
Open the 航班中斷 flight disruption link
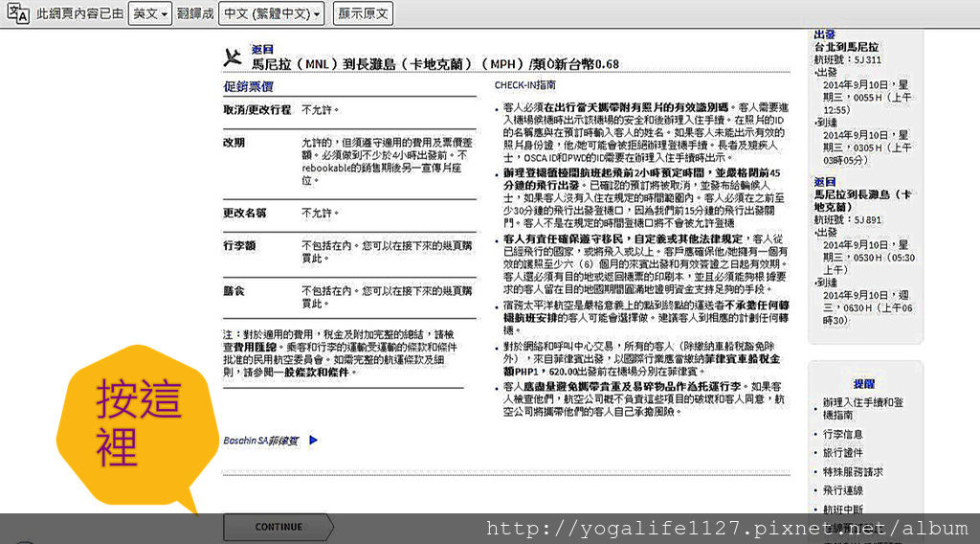point(842,509)
